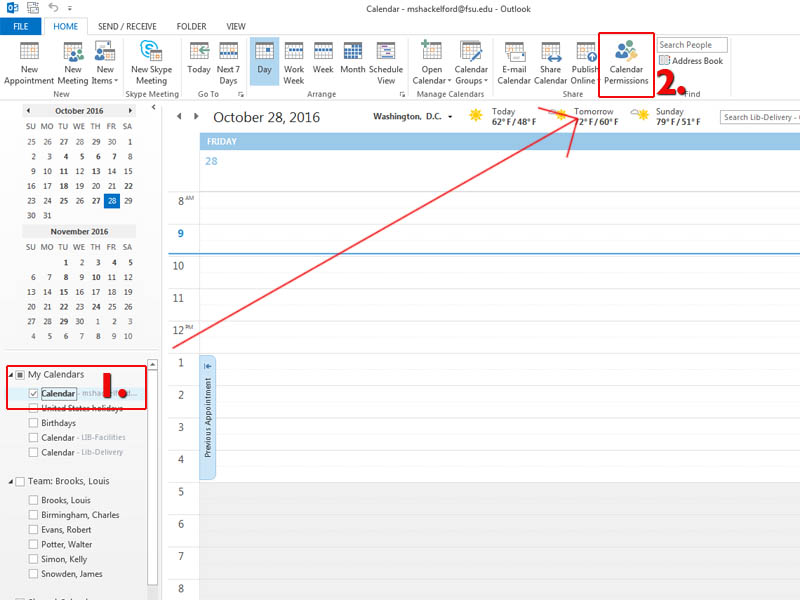The image size is (800, 600).
Task: Select the HOME ribbon tab
Action: point(66,27)
